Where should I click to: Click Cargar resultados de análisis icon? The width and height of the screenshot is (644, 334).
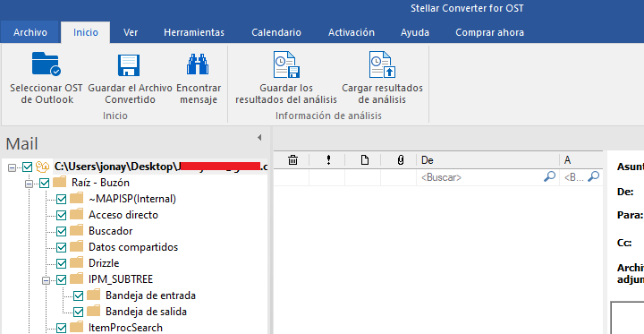click(382, 64)
